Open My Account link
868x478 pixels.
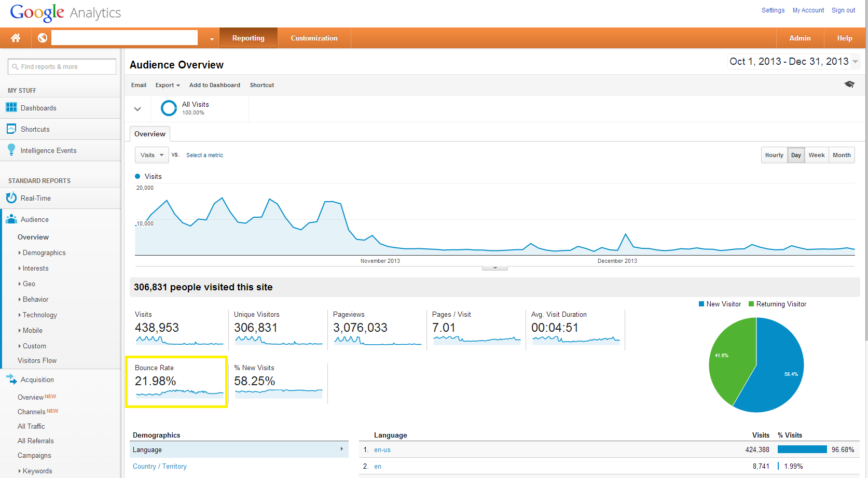(808, 10)
